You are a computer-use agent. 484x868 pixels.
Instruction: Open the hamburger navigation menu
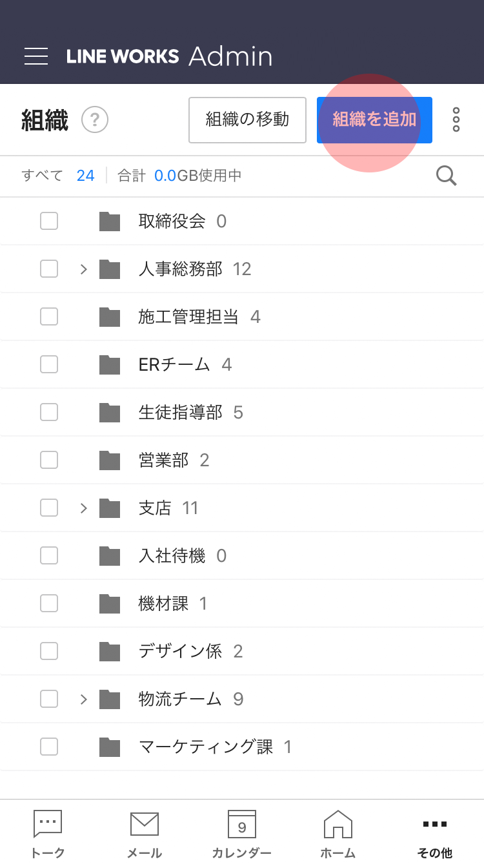[36, 56]
